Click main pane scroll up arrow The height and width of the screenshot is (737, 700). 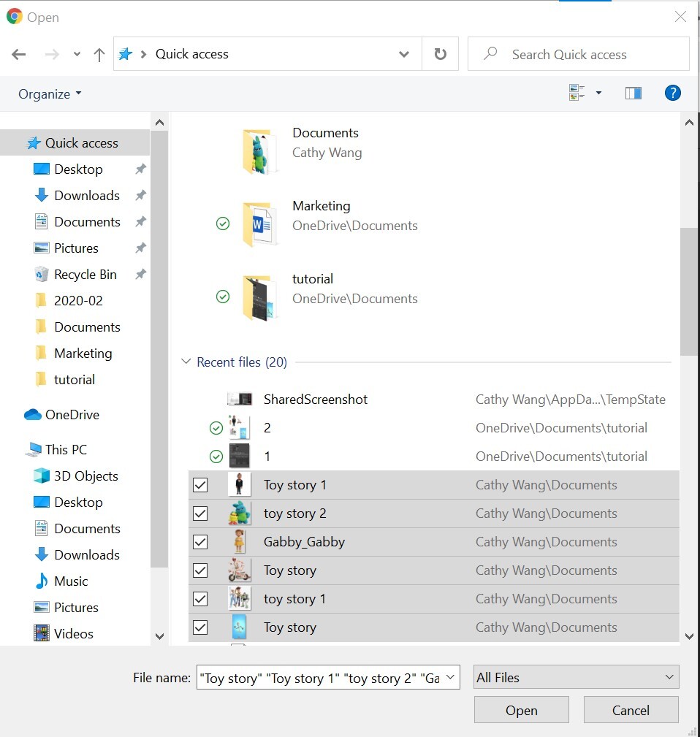point(689,123)
